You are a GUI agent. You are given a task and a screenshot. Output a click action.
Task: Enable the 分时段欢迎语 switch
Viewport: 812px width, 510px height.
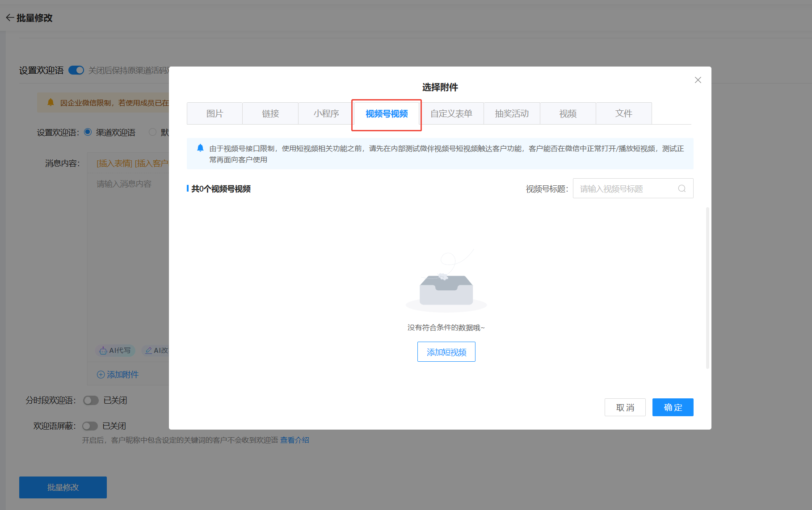pos(91,401)
